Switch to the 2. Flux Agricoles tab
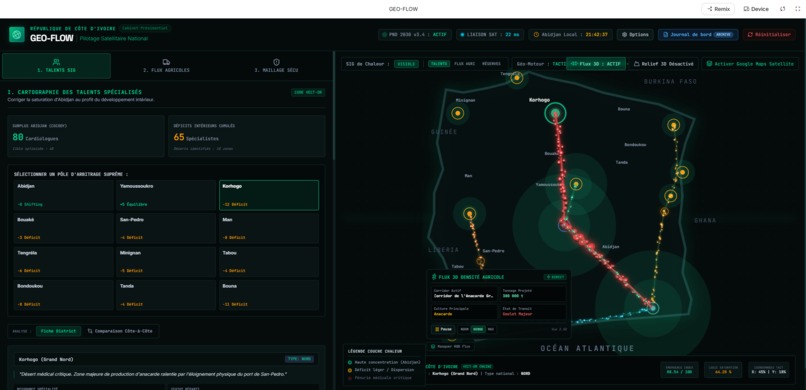The image size is (806, 390). [x=166, y=66]
